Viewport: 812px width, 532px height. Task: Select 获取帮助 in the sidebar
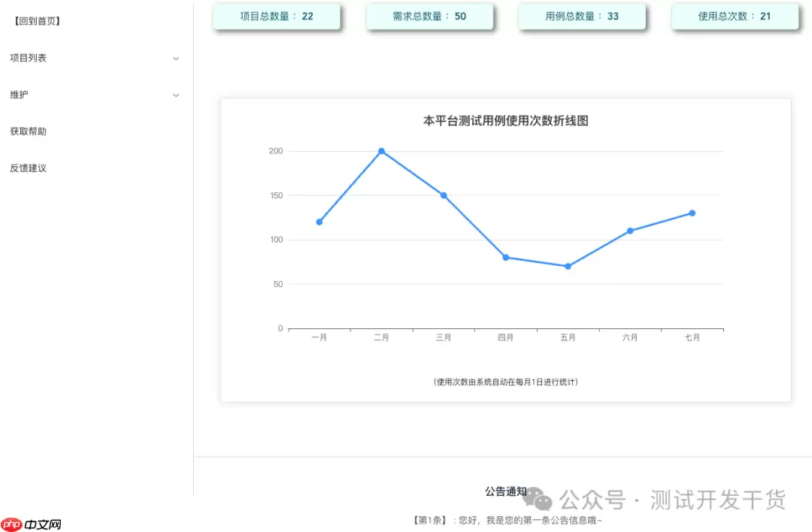click(29, 131)
